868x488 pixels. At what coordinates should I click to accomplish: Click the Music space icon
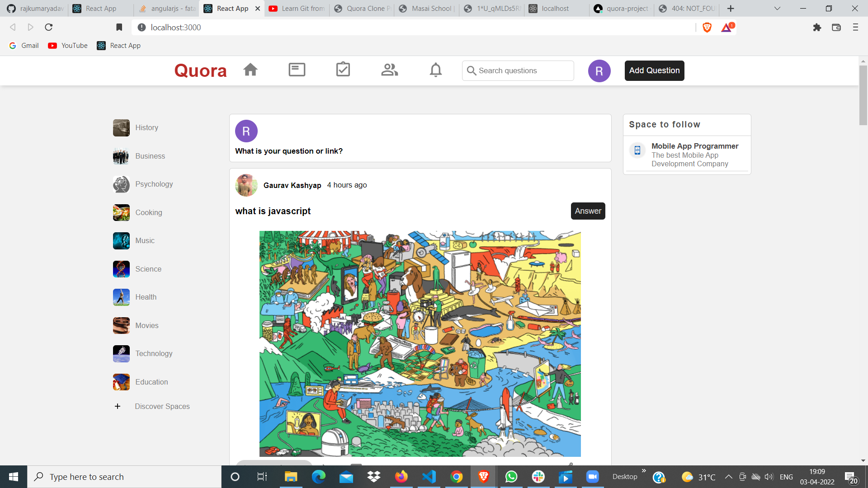tap(121, 241)
